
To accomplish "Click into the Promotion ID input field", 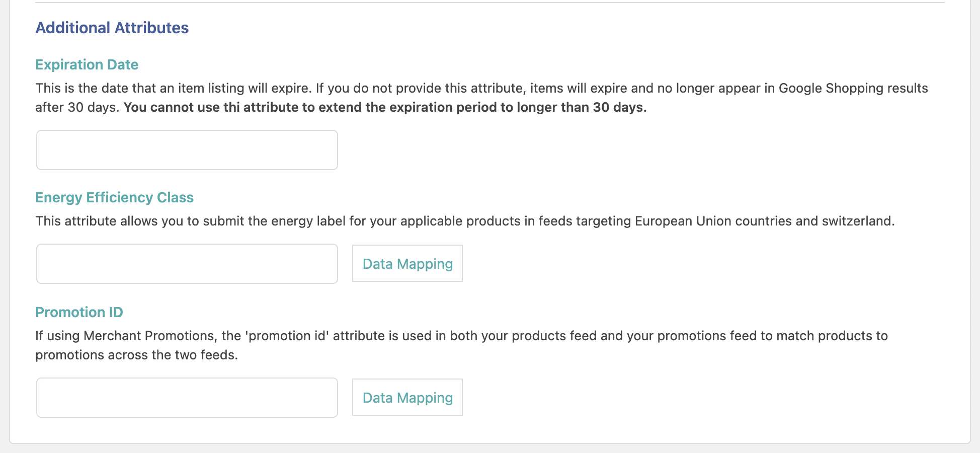I will [187, 398].
